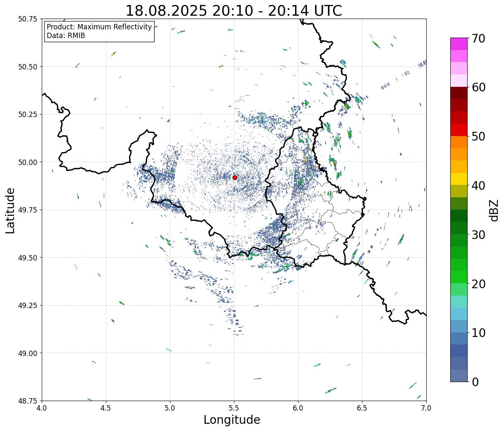504x430 pixels.
Task: Click the 'Latitude' axis label
Action: (10, 210)
